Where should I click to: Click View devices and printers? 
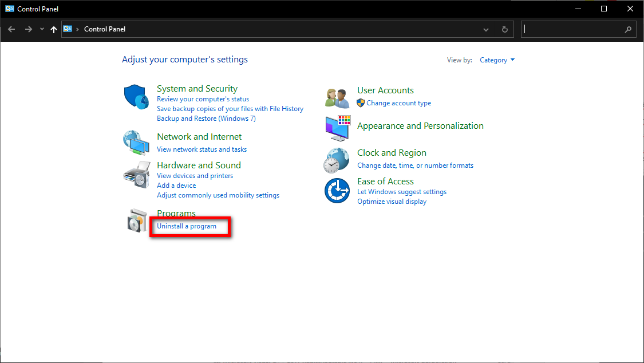pyautogui.click(x=195, y=176)
